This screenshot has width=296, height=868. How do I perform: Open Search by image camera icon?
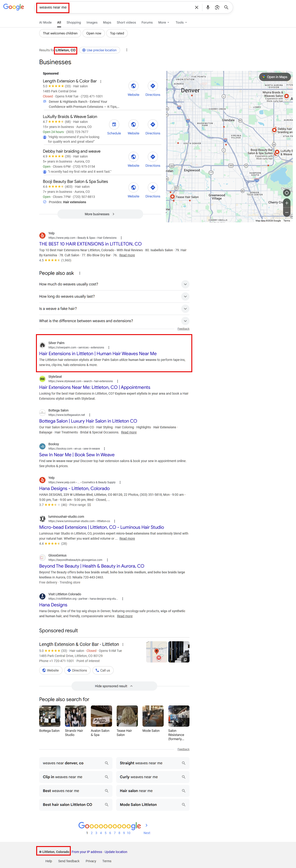coord(217,7)
